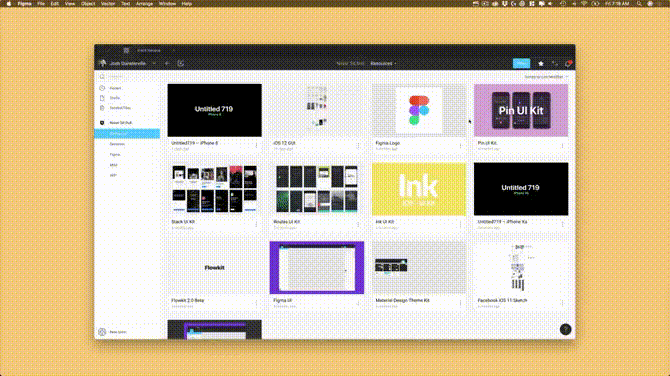Open the three-dot menu for Flowkit 2.0 Beta
The width and height of the screenshot is (670, 376).
(x=256, y=303)
